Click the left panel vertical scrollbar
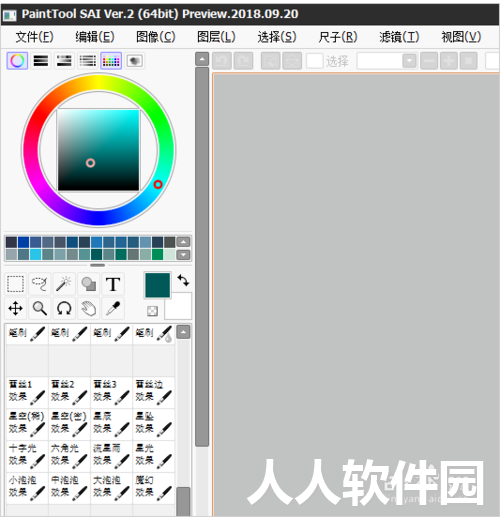This screenshot has height=517, width=501. click(202, 257)
